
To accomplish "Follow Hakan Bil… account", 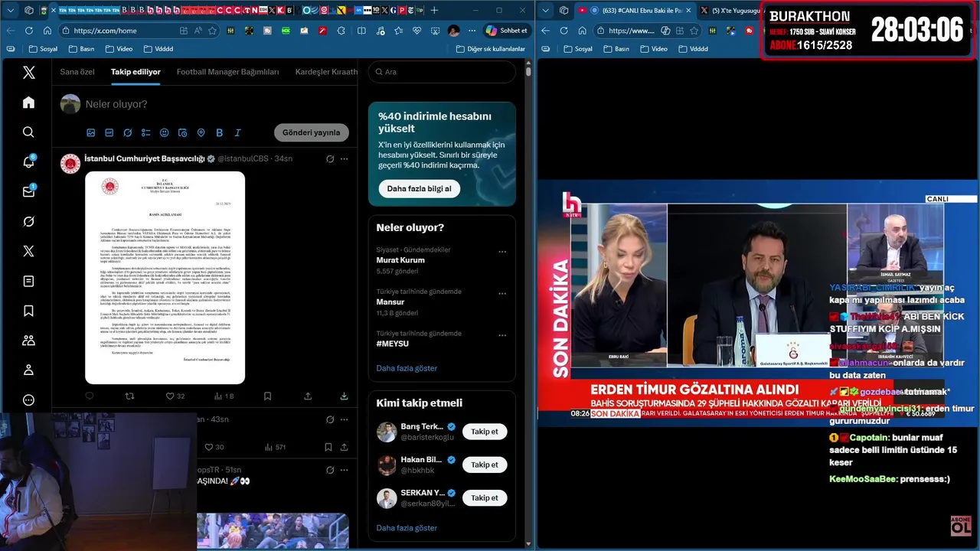I will coord(484,465).
